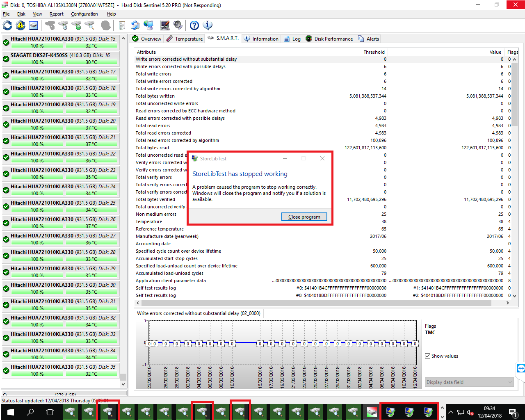The height and width of the screenshot is (420, 525).
Task: Click SMART table horizontal scroll left arrow
Action: [138, 303]
